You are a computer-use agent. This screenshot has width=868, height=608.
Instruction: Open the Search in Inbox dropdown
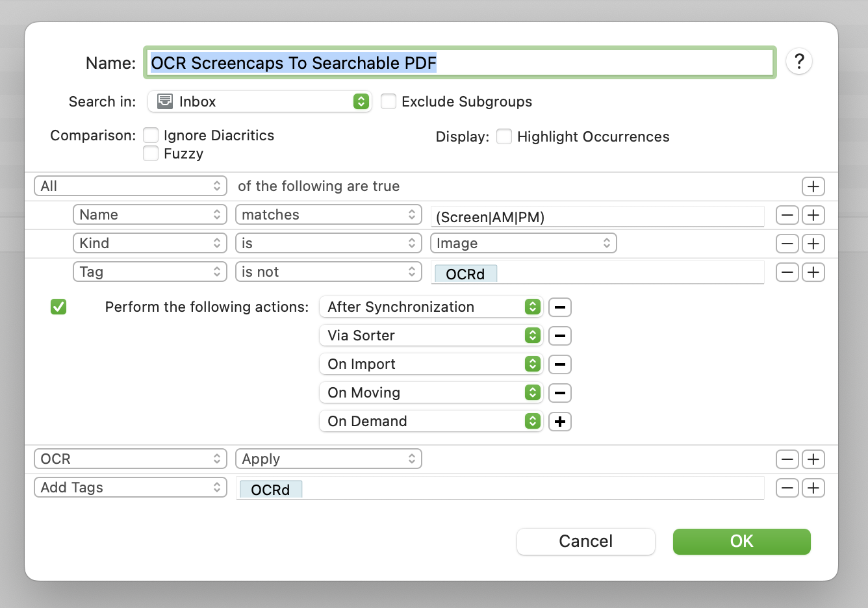pos(260,101)
